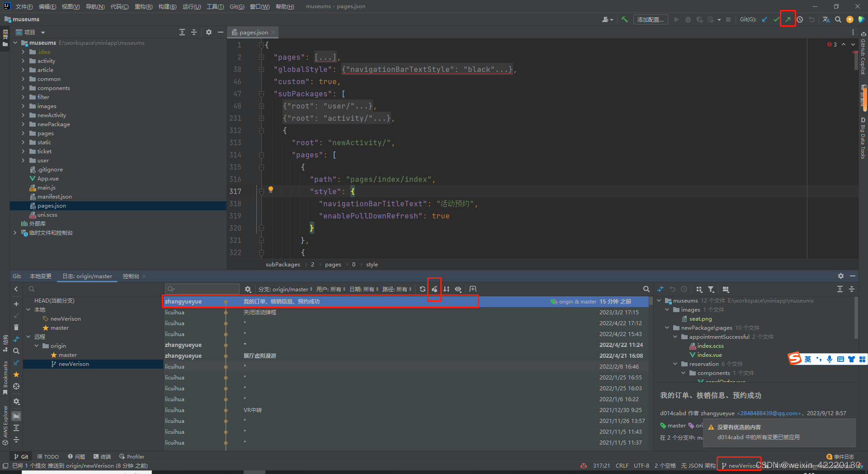Click CRLF line separator in status bar
This screenshot has width=868, height=474.
pos(622,465)
